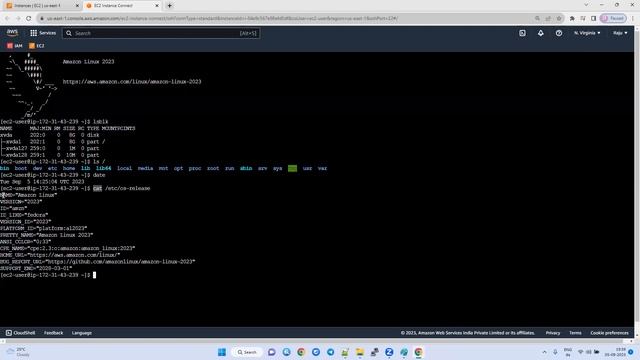Open the Chrome icon highlighted in taskbar
Image resolution: width=640 pixels, height=360 pixels.
[418, 352]
